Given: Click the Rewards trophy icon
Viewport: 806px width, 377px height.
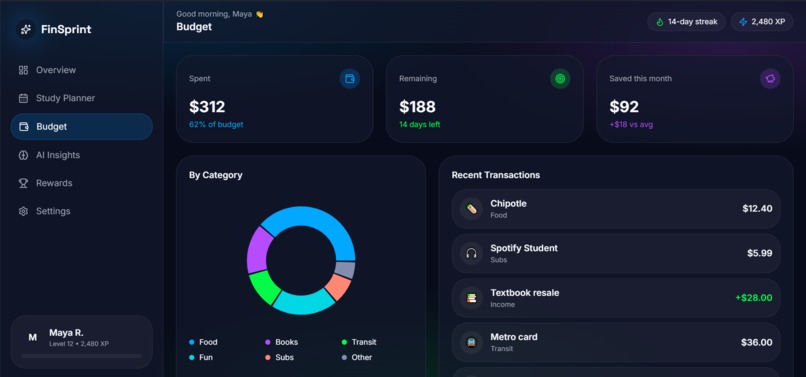Looking at the screenshot, I should coord(23,183).
